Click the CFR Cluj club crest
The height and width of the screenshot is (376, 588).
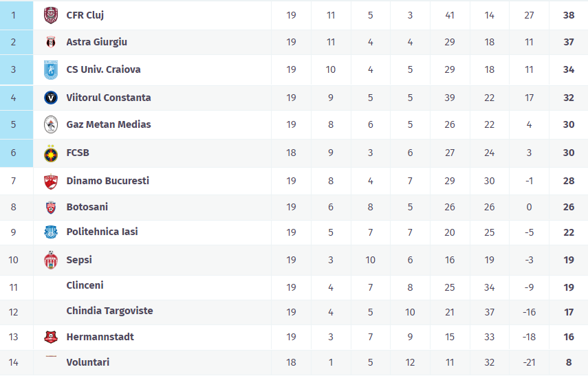click(51, 15)
